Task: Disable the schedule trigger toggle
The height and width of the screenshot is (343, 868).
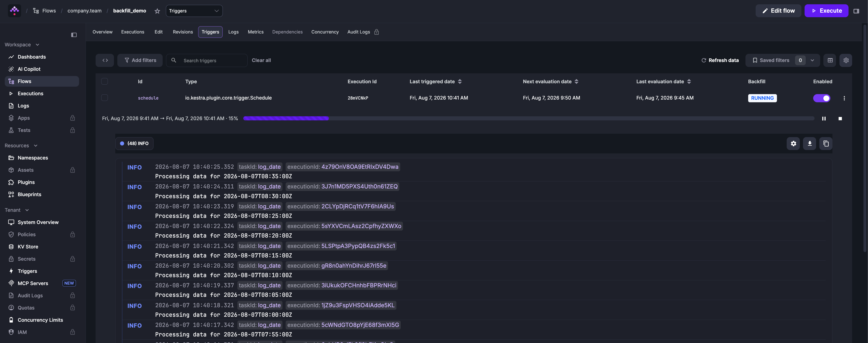Action: (x=822, y=98)
